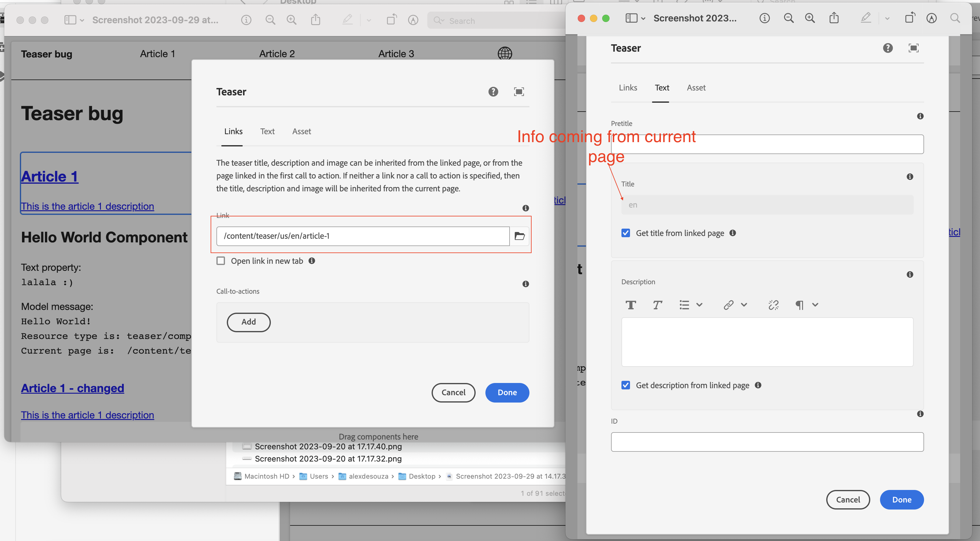980x541 pixels.
Task: Enable Open link in new tab checkbox
Action: coord(221,261)
